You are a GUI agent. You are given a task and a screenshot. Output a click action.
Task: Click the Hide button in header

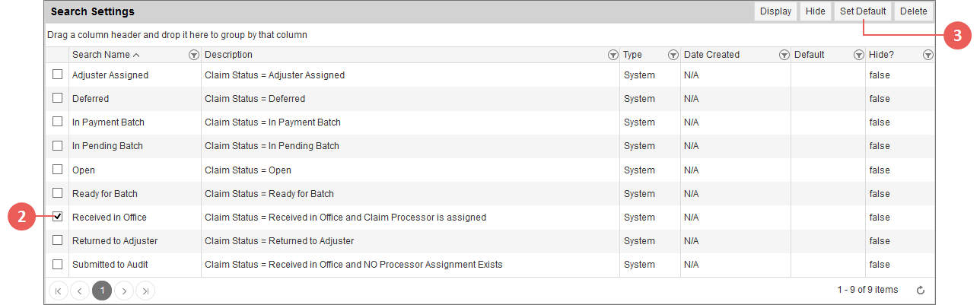pyautogui.click(x=815, y=11)
